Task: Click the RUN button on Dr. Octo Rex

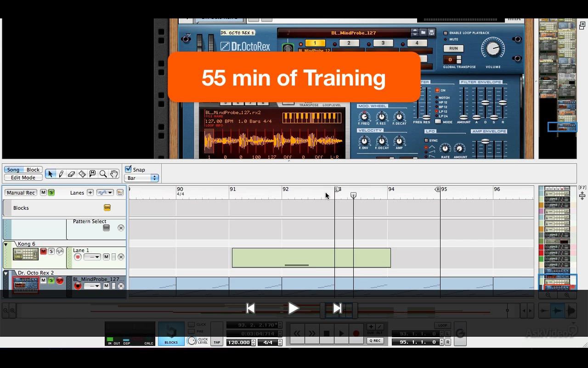Action: [453, 48]
